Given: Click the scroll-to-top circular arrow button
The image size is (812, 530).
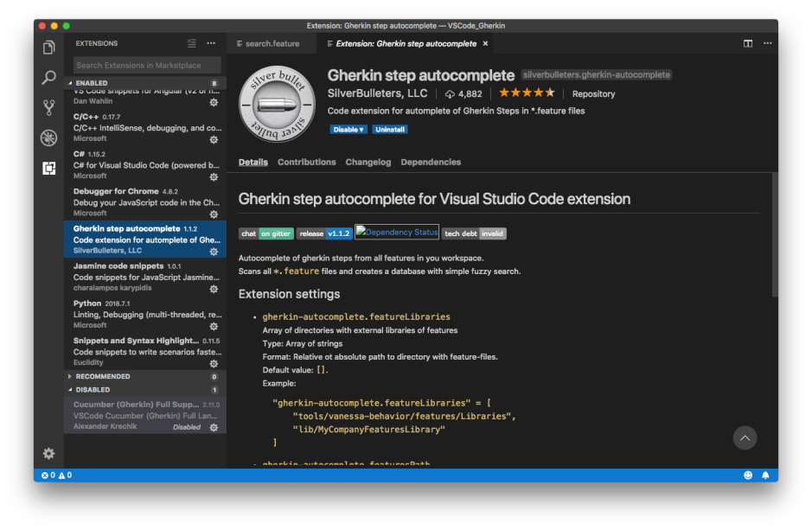Looking at the screenshot, I should (745, 437).
